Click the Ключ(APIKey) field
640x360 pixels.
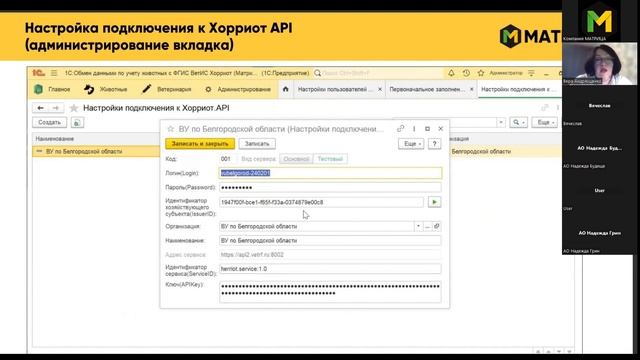[330, 292]
